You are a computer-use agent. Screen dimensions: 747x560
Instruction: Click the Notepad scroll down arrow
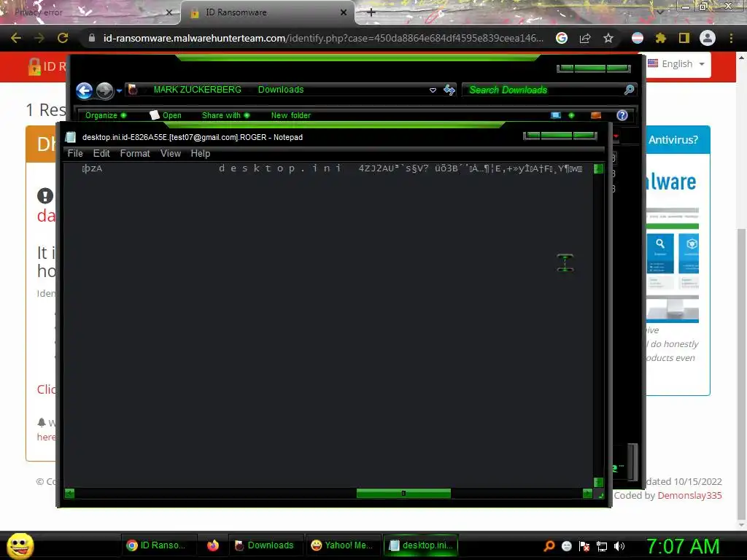coord(598,482)
